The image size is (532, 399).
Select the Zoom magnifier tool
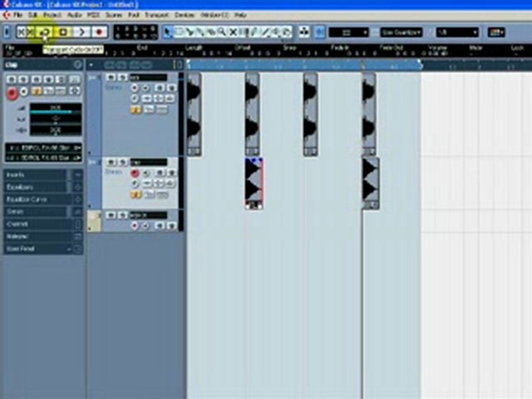pyautogui.click(x=222, y=32)
